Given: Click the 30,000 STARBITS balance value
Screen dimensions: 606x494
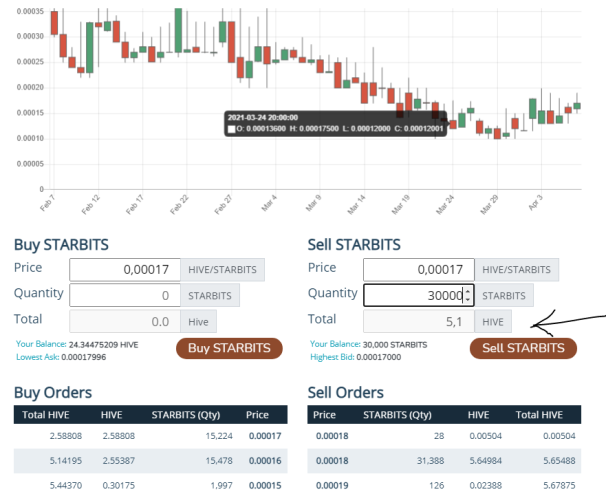Looking at the screenshot, I should pos(395,344).
